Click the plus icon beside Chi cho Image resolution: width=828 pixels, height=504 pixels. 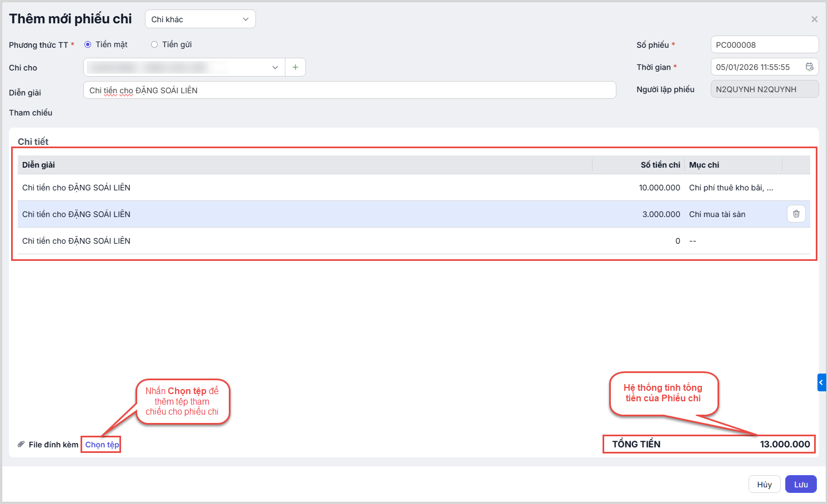[x=295, y=67]
